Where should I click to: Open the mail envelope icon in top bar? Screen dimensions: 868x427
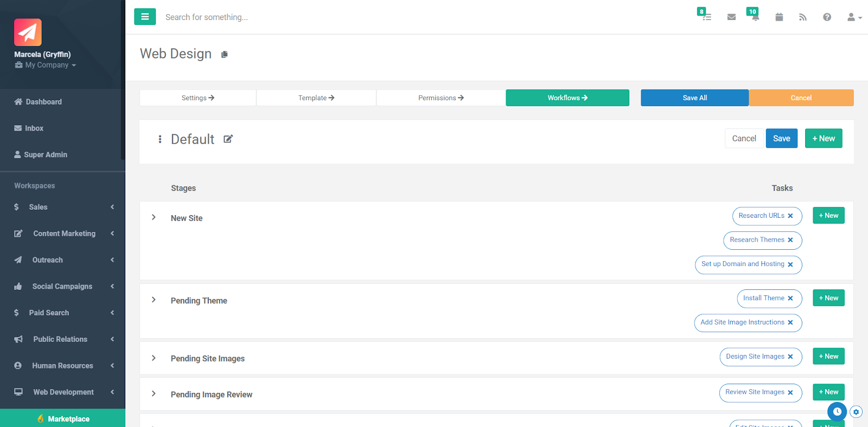(731, 17)
